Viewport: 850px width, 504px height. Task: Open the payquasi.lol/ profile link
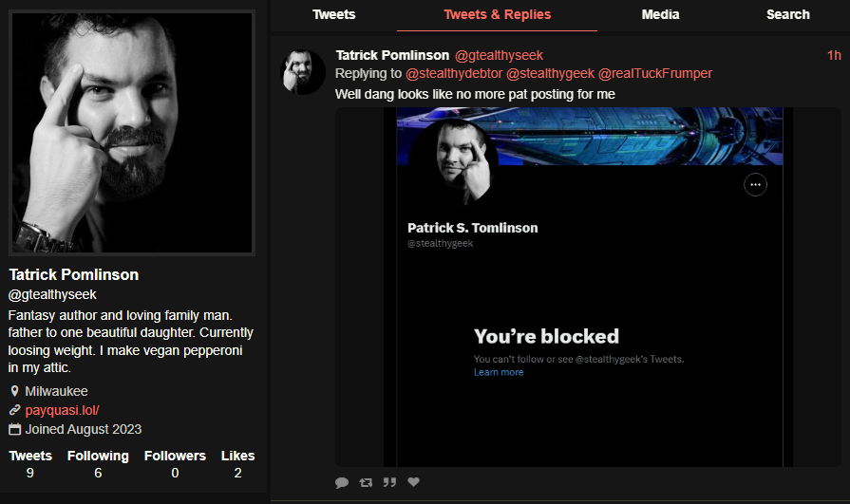[x=63, y=410]
